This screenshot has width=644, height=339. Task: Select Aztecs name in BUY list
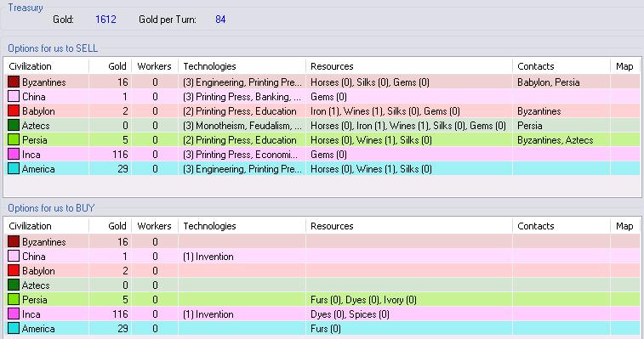coord(36,285)
